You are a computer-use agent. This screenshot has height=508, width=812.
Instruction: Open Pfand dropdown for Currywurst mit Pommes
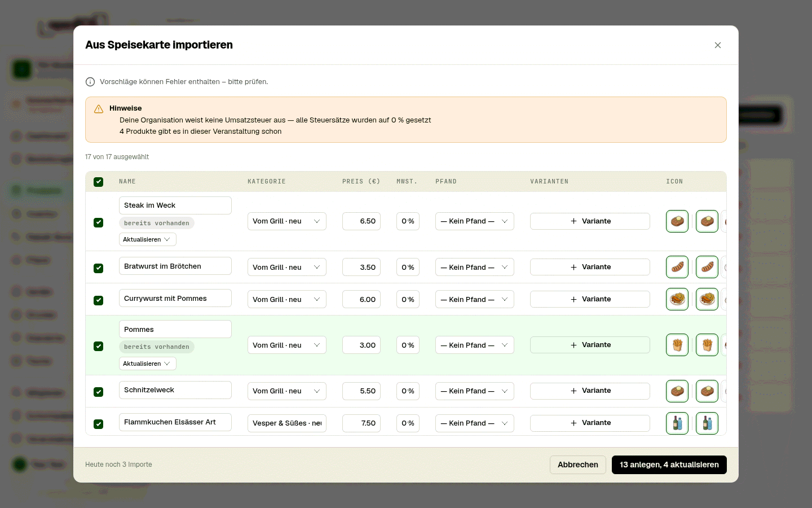coord(475,299)
